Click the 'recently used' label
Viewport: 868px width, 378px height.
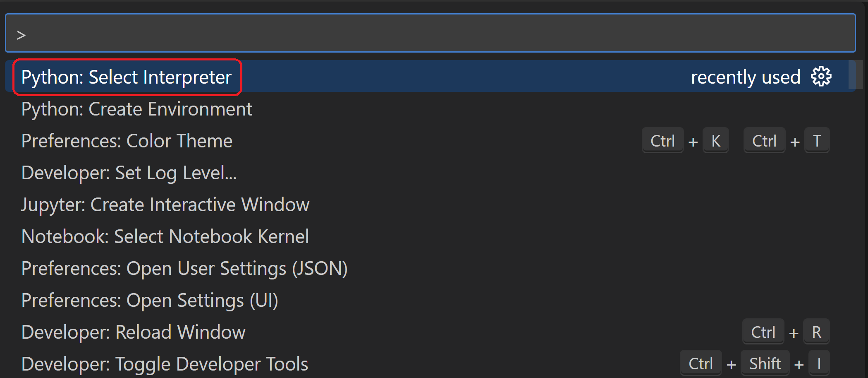click(746, 77)
